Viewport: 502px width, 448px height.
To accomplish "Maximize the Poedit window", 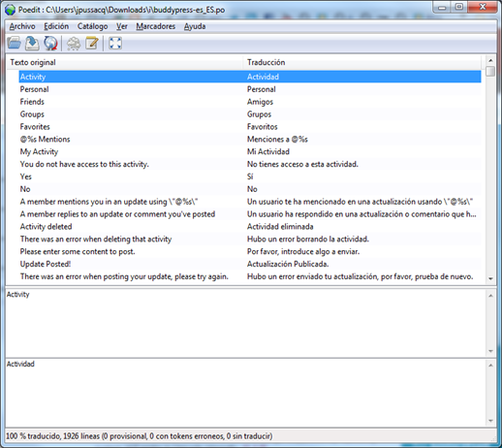I will coord(458,7).
